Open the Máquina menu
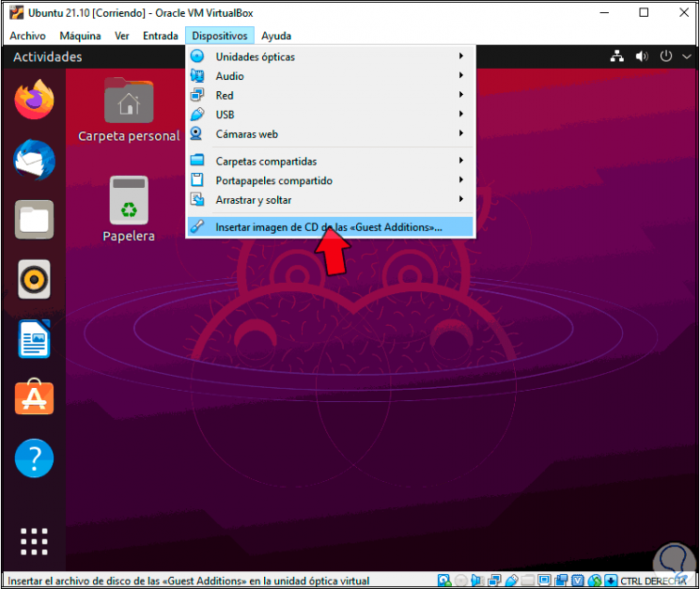Viewport: 700px width, 589px height. [81, 36]
